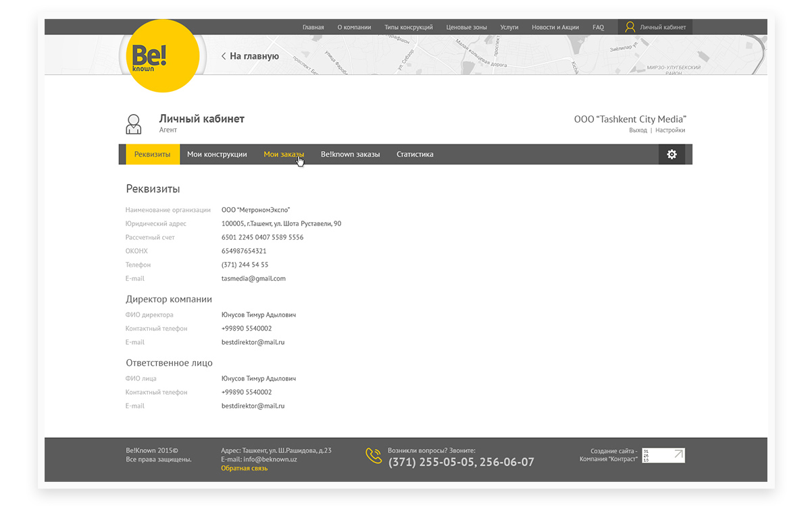Click the Be! known yellow logo
Screen dimensions: 812x517
(x=163, y=56)
